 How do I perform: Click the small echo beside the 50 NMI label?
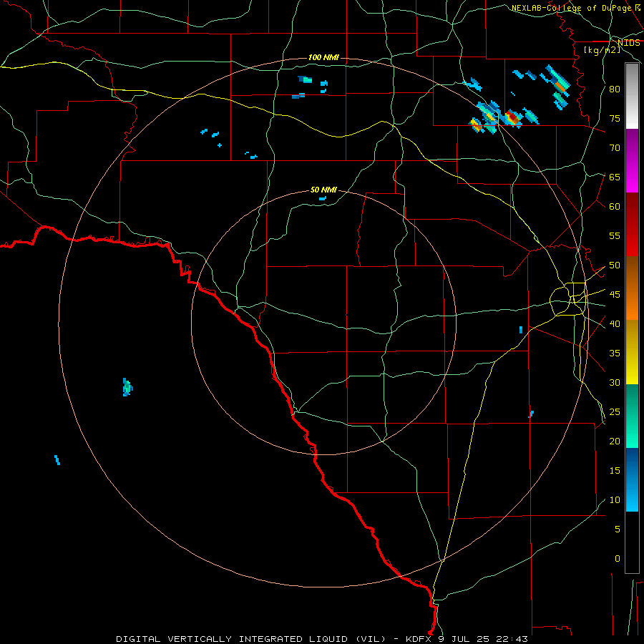pos(323,198)
